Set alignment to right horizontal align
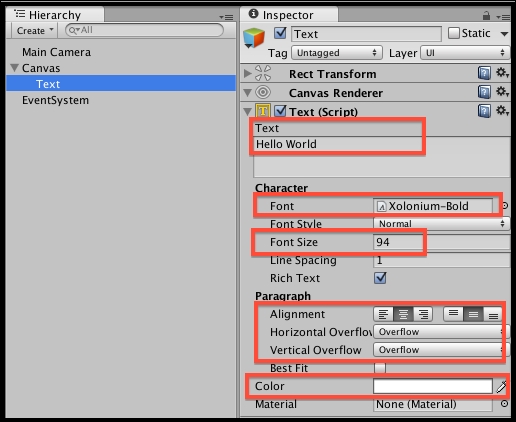The height and width of the screenshot is (422, 516). (423, 314)
